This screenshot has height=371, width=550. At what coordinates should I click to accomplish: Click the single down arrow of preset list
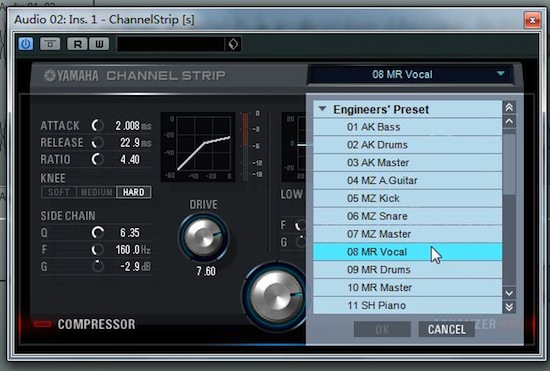pyautogui.click(x=509, y=293)
